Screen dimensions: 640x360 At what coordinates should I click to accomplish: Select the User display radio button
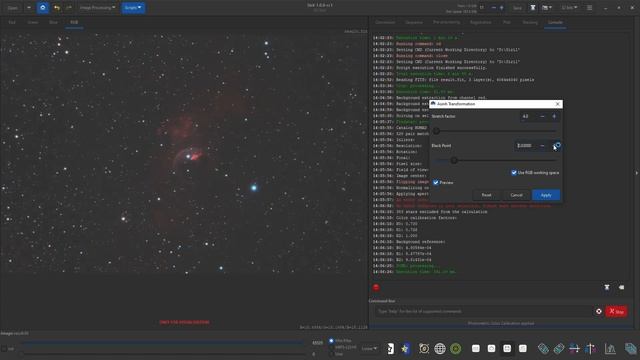click(x=331, y=354)
